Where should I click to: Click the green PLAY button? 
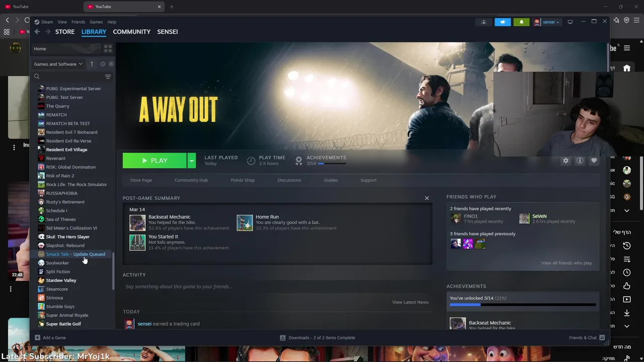pyautogui.click(x=154, y=160)
